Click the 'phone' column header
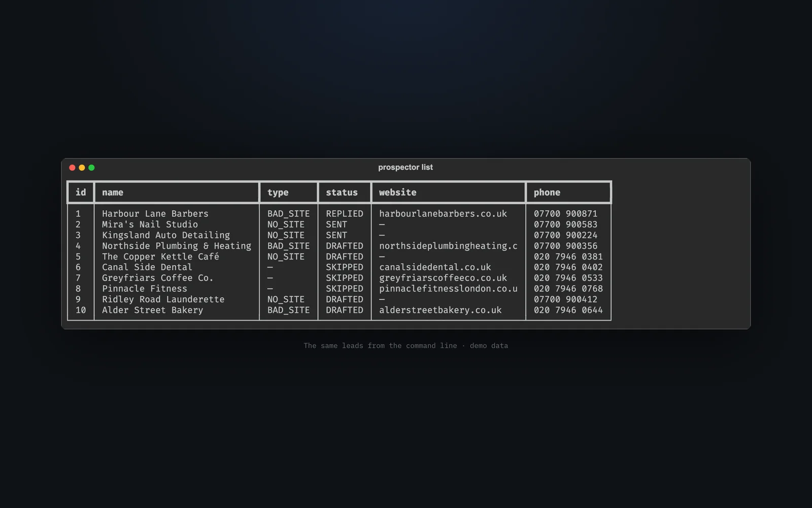This screenshot has height=508, width=812. pos(547,193)
